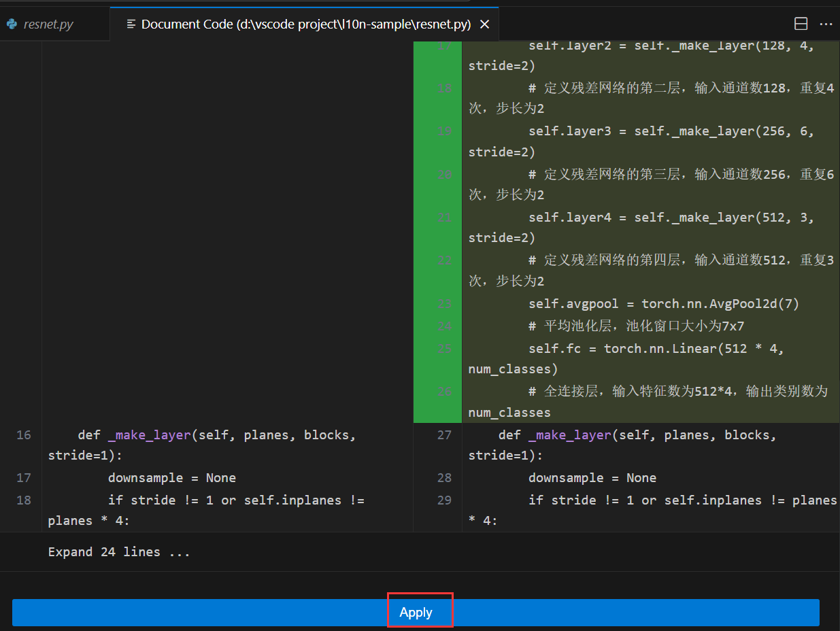The width and height of the screenshot is (840, 631).
Task: Click the self.layer3 _make_layer code line
Action: pos(671,131)
